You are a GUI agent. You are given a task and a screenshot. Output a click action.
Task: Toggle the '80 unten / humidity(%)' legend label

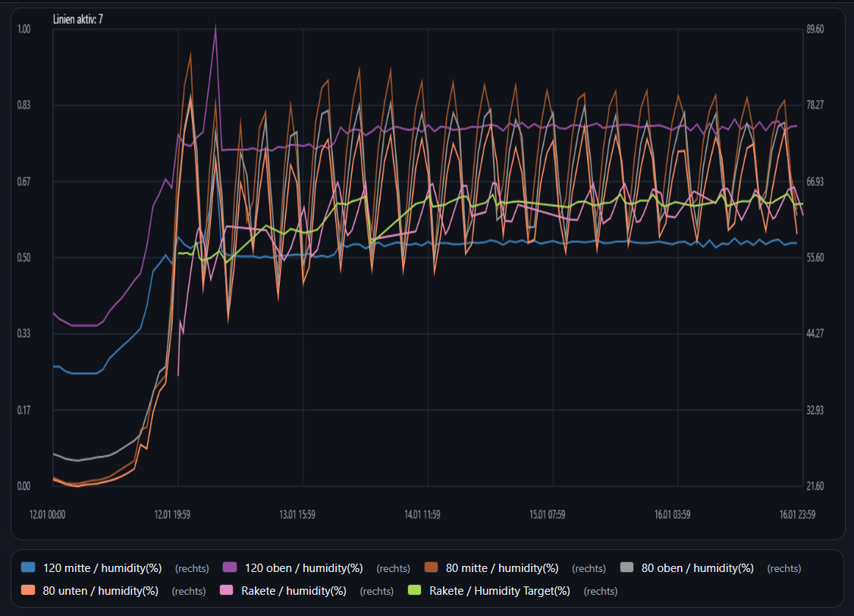100,590
